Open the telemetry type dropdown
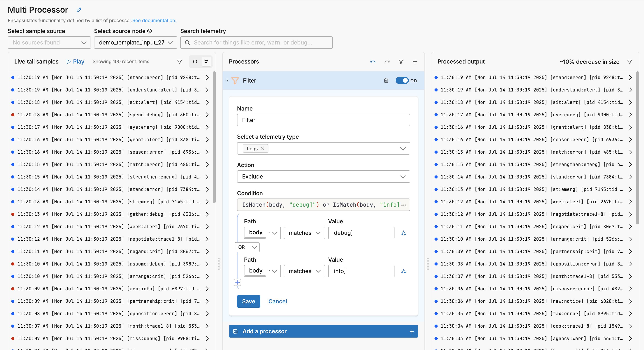Screen dimensions: 644x350 pos(323,149)
